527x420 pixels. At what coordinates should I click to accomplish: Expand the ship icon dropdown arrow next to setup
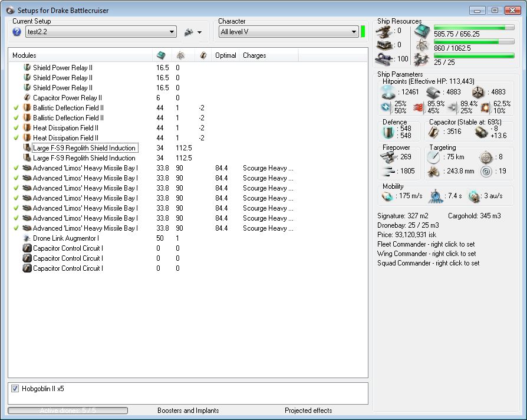200,32
